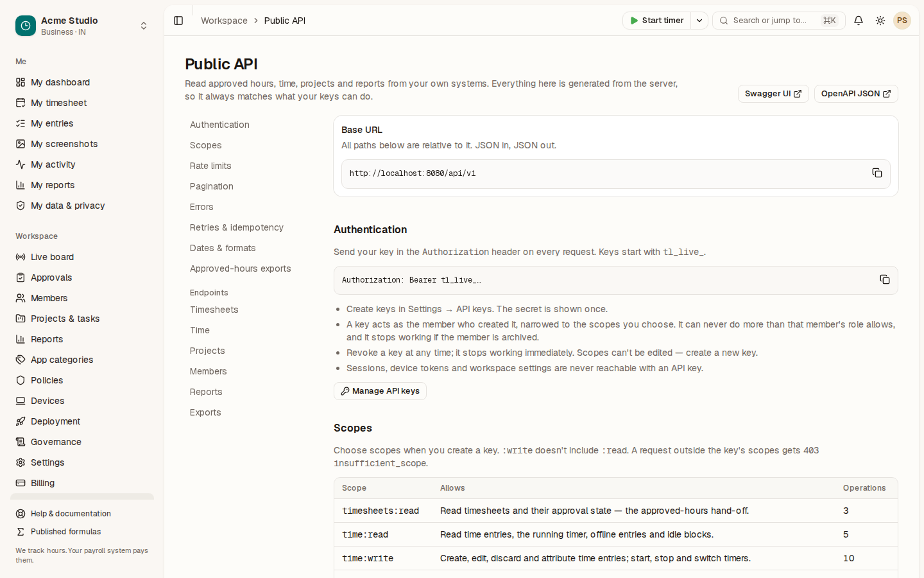Copy the Authorization header snippet
Screen dimensions: 924x578
click(885, 279)
